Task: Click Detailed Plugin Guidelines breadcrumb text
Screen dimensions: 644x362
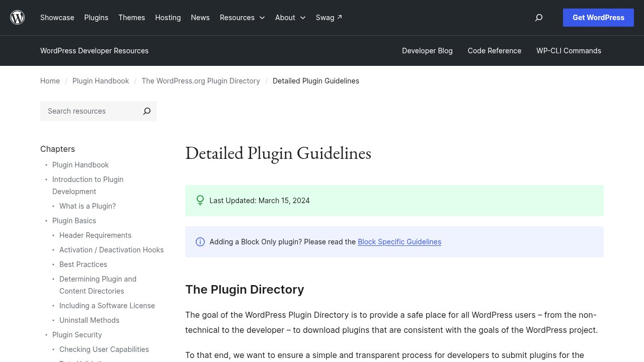Action: tap(316, 81)
